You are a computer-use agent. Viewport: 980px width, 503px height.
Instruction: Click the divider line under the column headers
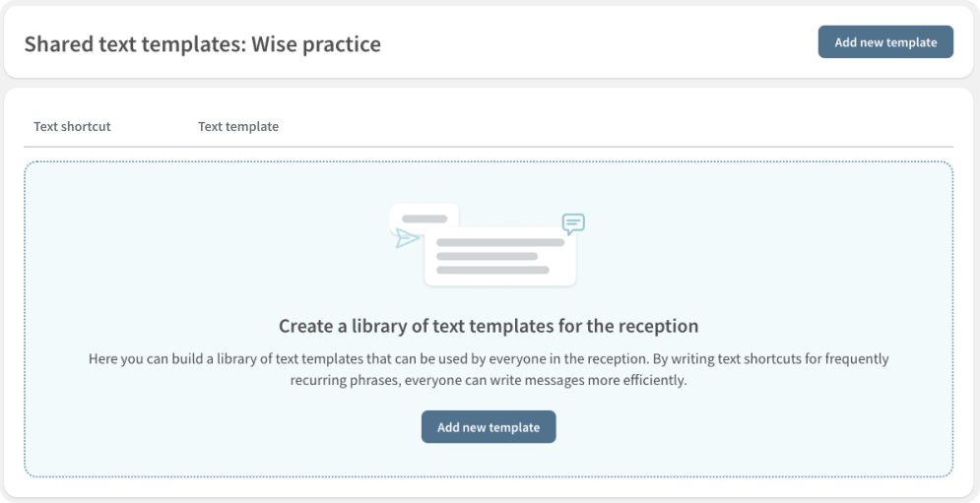point(489,147)
